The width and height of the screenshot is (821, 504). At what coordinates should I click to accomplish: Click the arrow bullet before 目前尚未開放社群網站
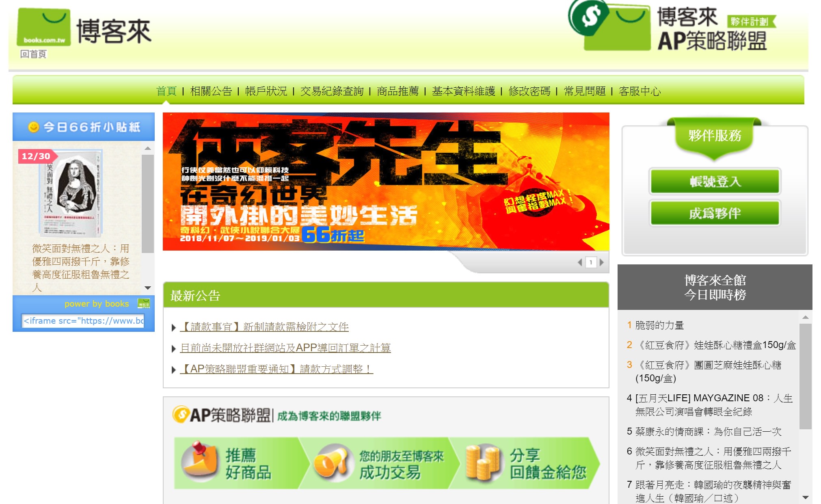[174, 348]
